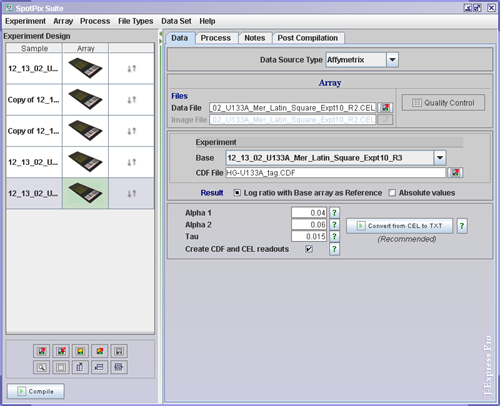Click the Quality Control button

443,103
